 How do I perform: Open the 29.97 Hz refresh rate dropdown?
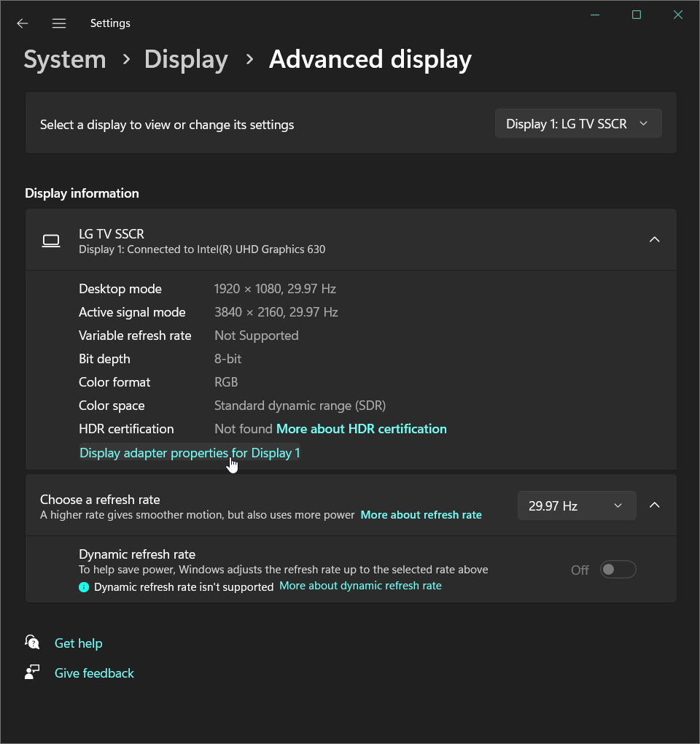[576, 505]
